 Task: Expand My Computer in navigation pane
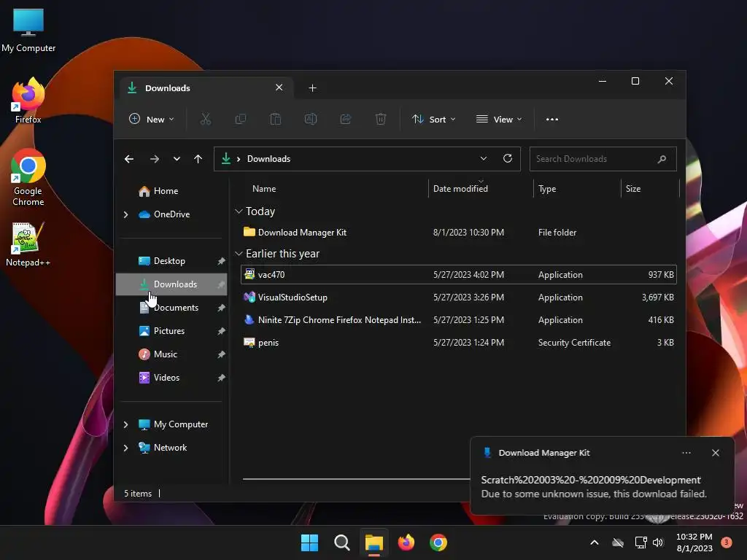tap(125, 424)
